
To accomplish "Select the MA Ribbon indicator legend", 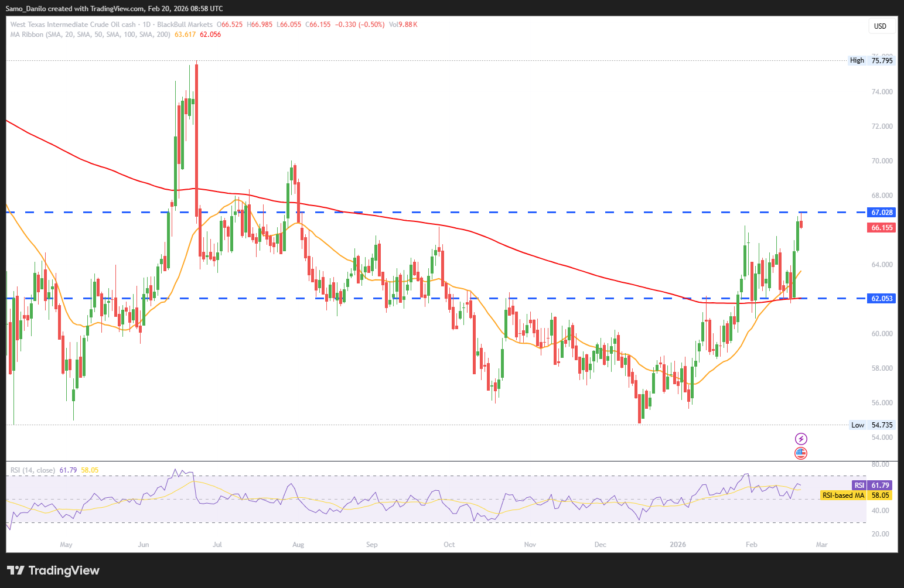I will (x=90, y=35).
